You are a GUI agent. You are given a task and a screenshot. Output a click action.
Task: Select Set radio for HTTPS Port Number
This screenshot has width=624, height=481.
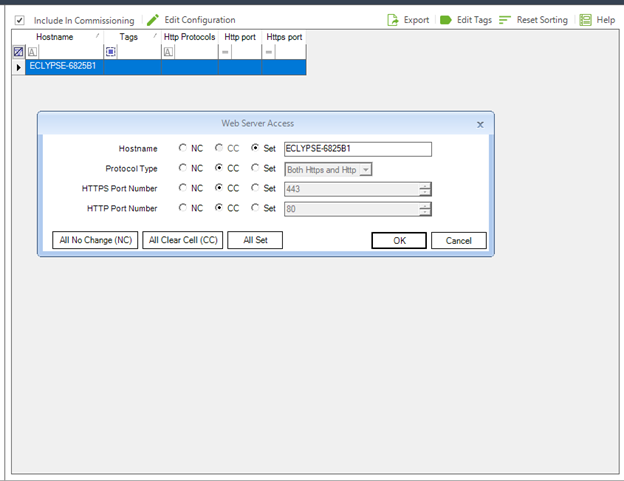(x=256, y=188)
